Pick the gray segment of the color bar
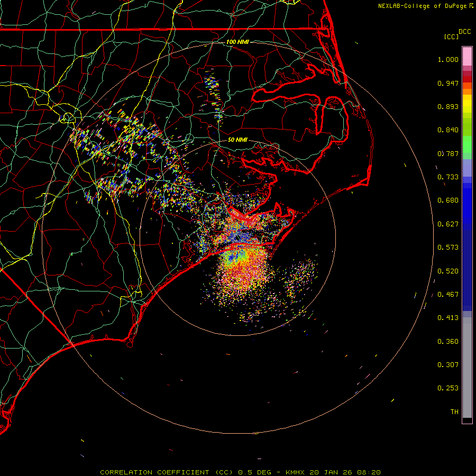Viewport: 476px width, 476px height. 467,368
